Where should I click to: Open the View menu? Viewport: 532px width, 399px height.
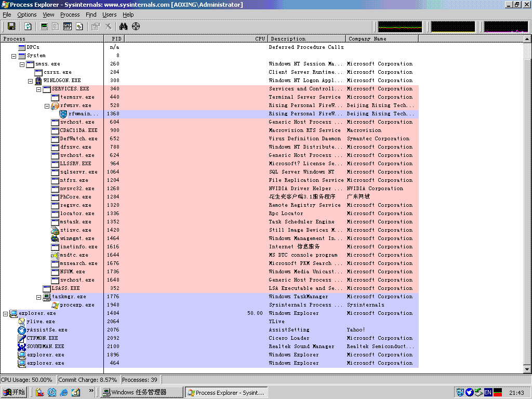(x=48, y=15)
